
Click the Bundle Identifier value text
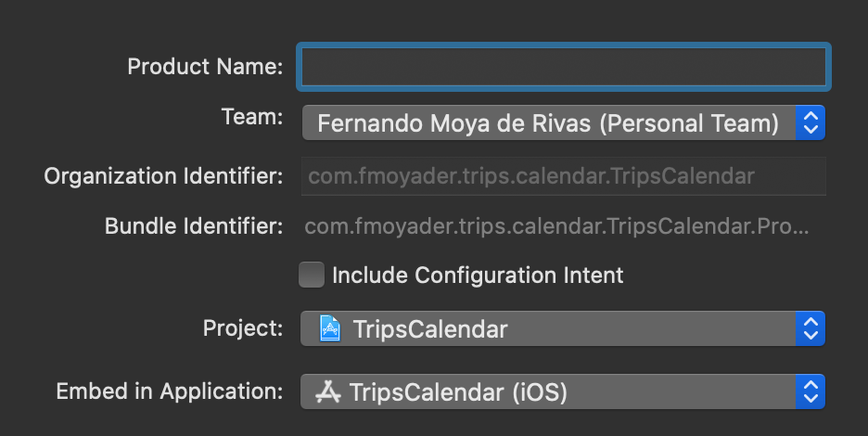[556, 226]
